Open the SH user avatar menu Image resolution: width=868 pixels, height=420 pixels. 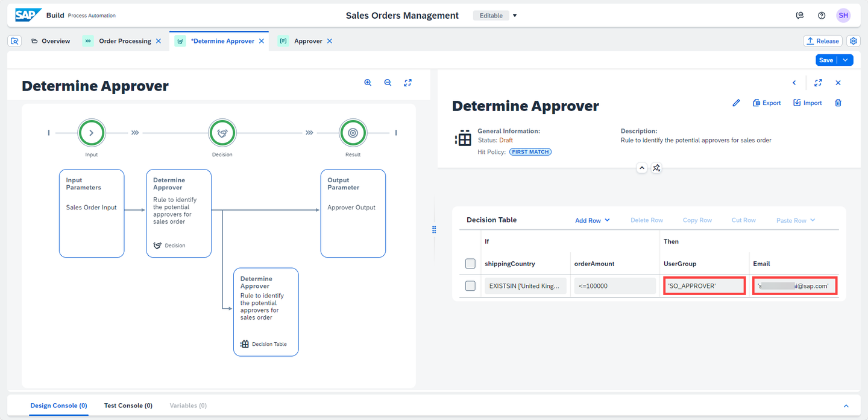click(x=843, y=16)
